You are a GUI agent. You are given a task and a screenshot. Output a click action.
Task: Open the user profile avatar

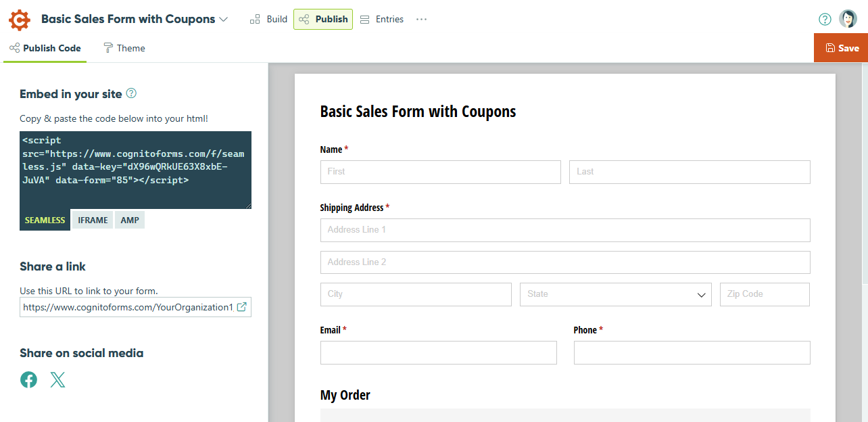tap(848, 19)
